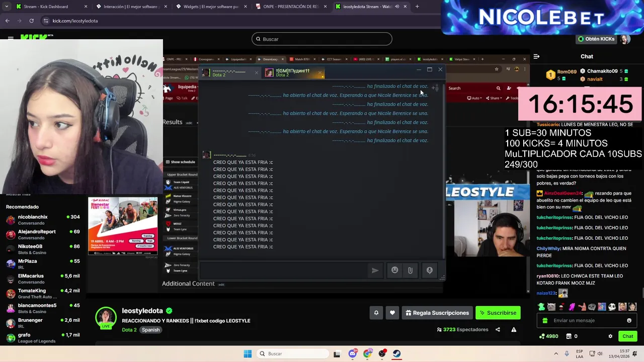
Task: Click the green Suscribirse button
Action: pyautogui.click(x=497, y=313)
